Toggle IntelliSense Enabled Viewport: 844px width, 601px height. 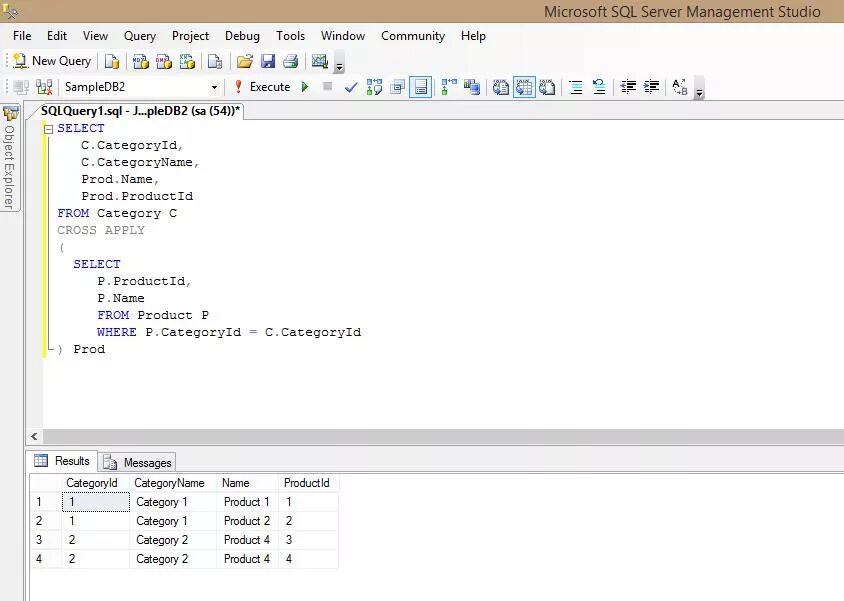tap(420, 87)
